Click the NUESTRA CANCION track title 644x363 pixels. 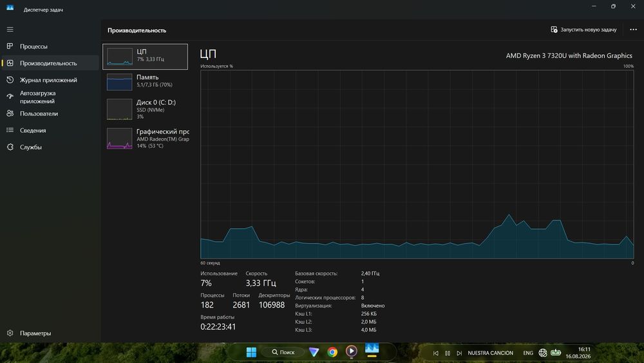[x=490, y=353]
